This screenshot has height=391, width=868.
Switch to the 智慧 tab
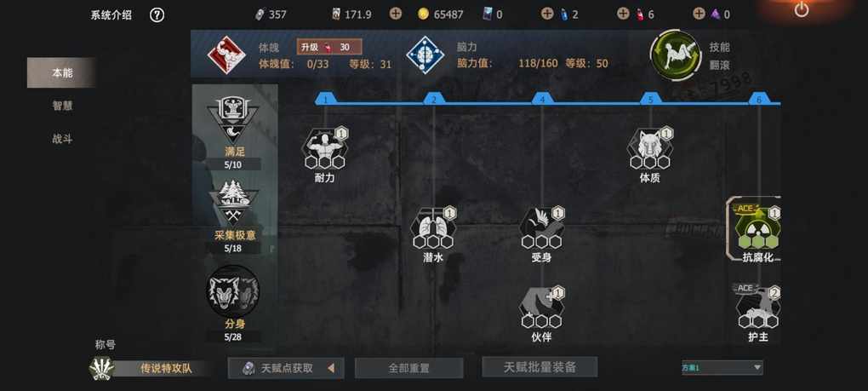coord(62,106)
